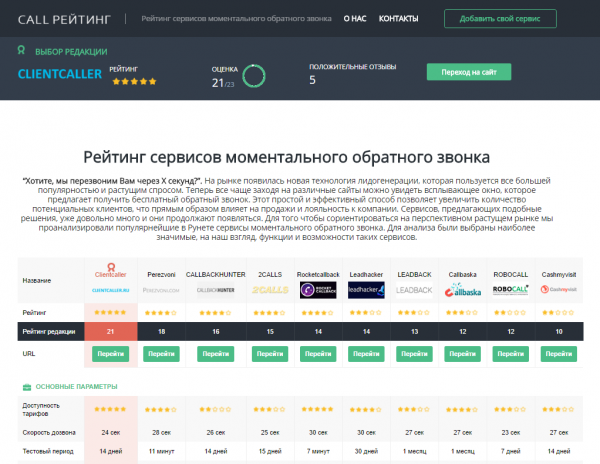This screenshot has width=600, height=464.
Task: Click the Callbaska logo image
Action: pos(462,290)
